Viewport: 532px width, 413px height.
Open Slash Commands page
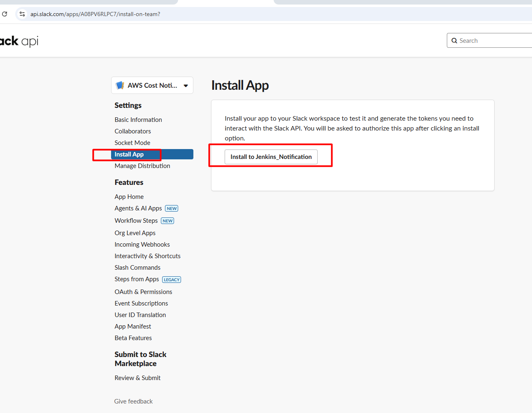click(137, 268)
